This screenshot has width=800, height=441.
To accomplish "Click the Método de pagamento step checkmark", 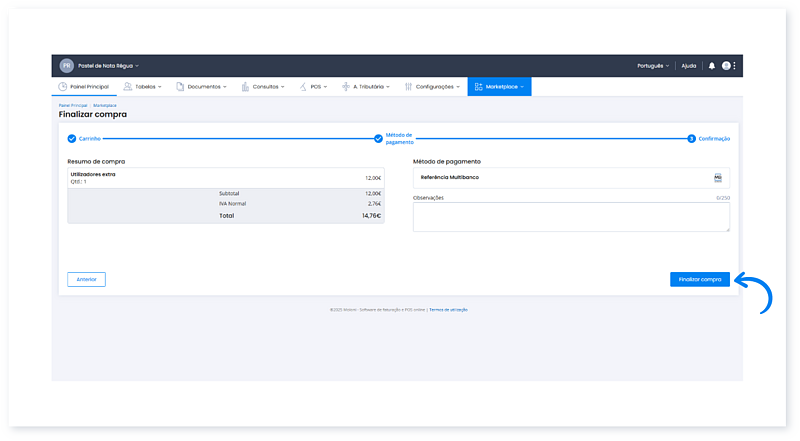I will (x=378, y=138).
